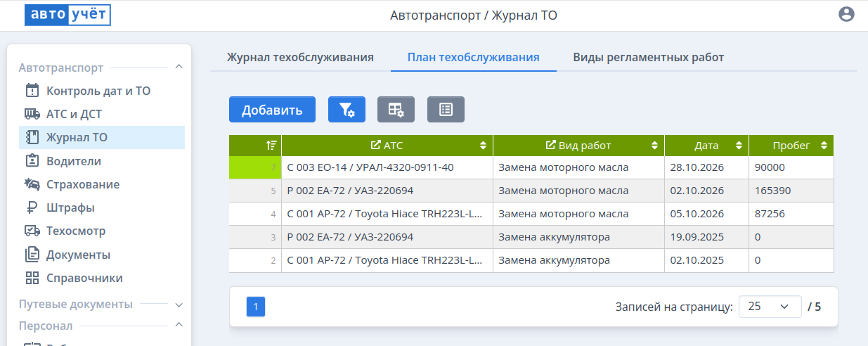Click external link icon in Вид работ header
Viewport: 868px width, 346px height.
(x=551, y=146)
